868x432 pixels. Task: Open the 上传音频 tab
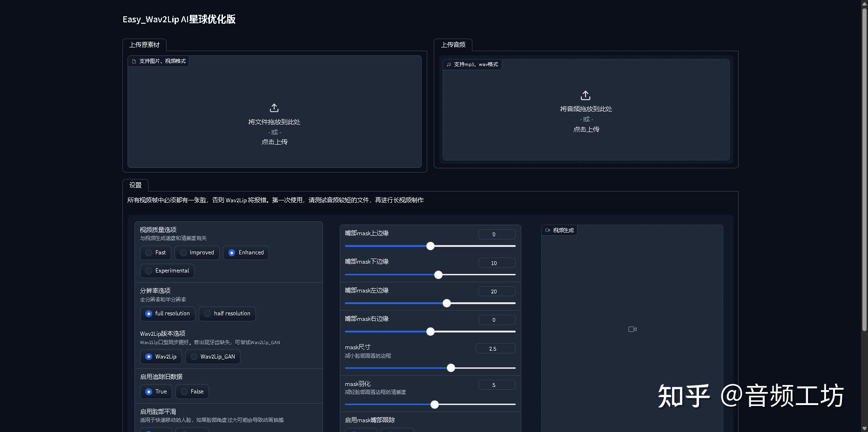(x=453, y=45)
